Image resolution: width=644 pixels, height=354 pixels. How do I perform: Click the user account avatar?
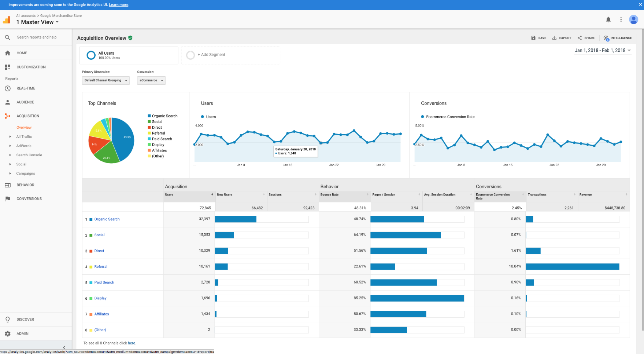(633, 19)
